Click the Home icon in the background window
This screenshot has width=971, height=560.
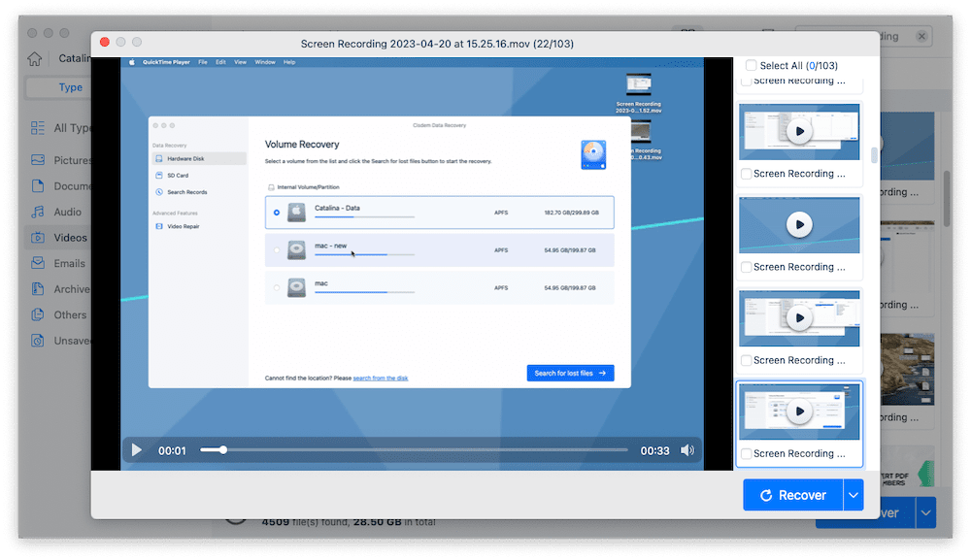pyautogui.click(x=35, y=59)
